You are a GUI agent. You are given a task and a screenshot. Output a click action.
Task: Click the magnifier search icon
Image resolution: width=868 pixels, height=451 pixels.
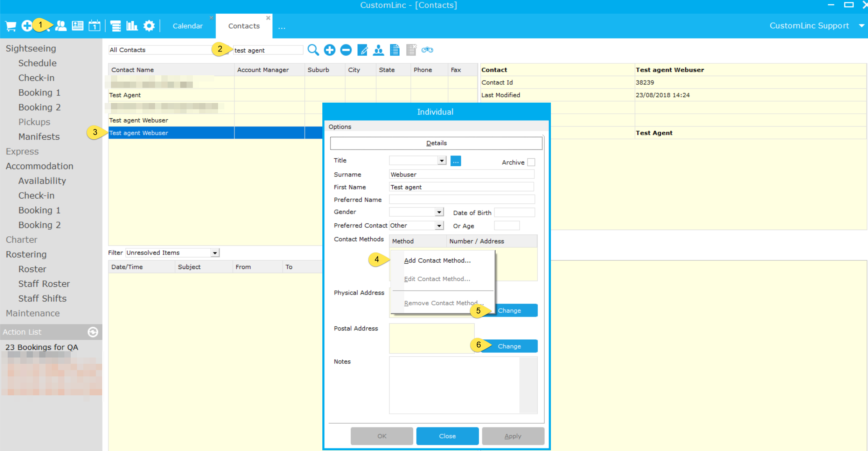[x=313, y=50]
